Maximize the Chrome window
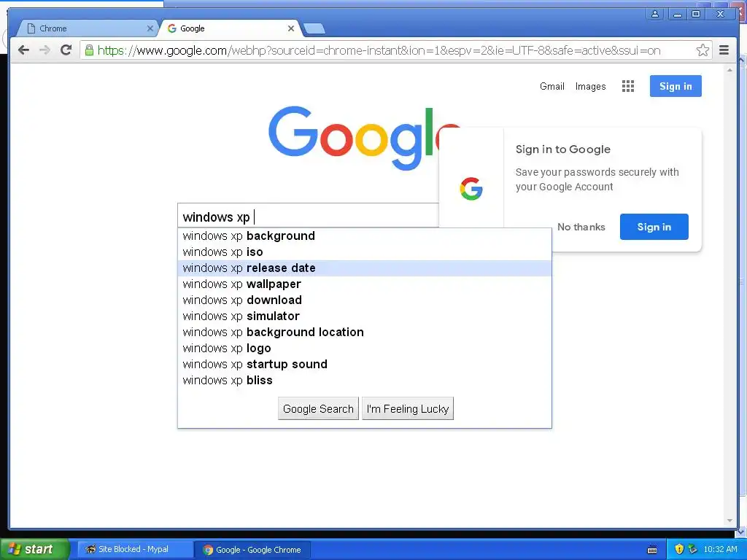747x560 pixels. [695, 14]
